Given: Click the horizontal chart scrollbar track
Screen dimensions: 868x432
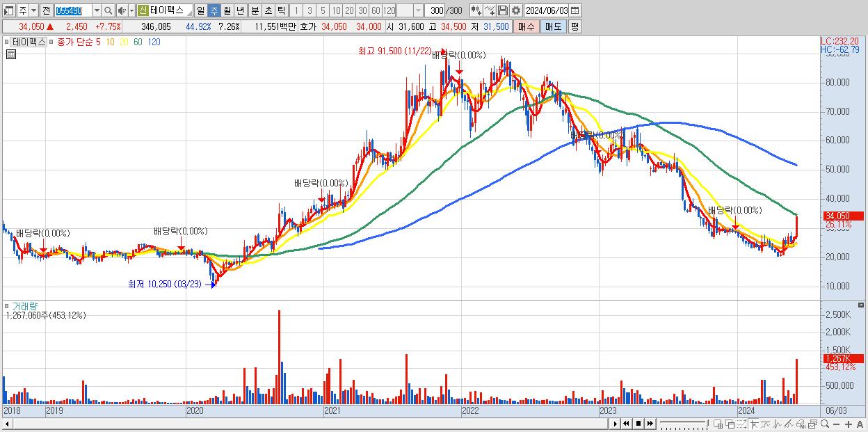Looking at the screenshot, I should click(x=310, y=424).
